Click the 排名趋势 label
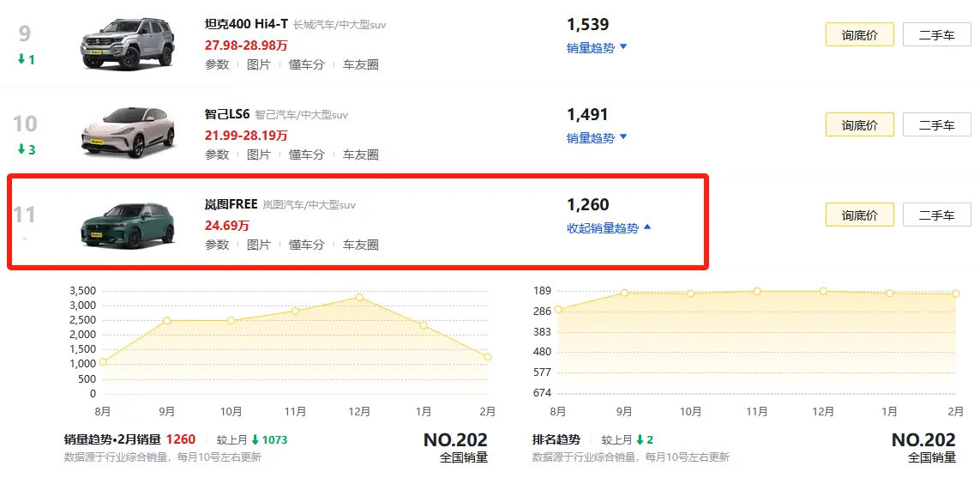 [556, 440]
